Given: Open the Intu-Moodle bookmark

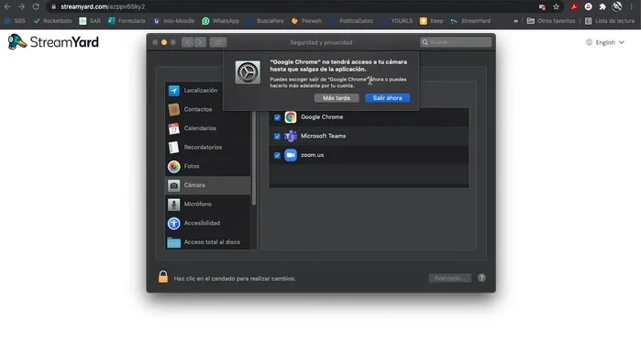Looking at the screenshot, I should (x=173, y=21).
